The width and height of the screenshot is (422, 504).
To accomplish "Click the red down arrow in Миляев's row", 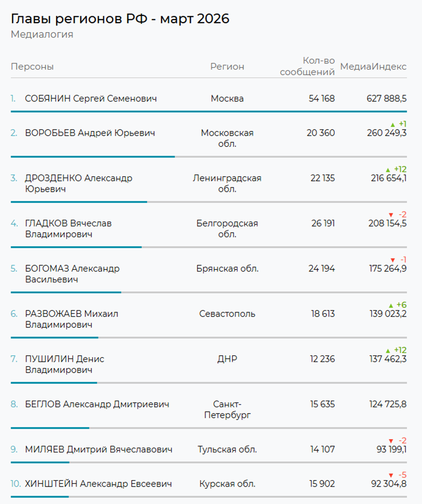I will 391,441.
